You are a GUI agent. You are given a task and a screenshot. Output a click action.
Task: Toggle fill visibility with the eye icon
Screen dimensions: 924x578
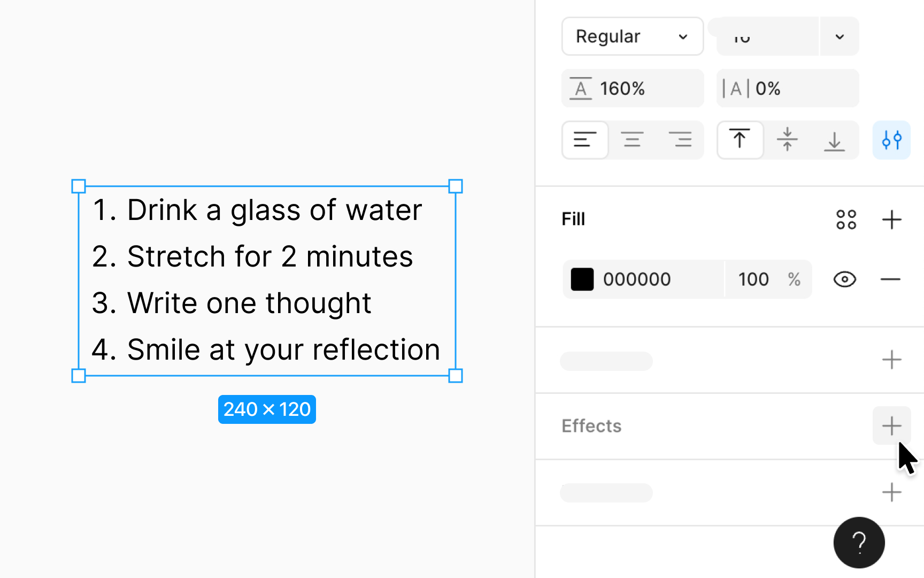(844, 279)
